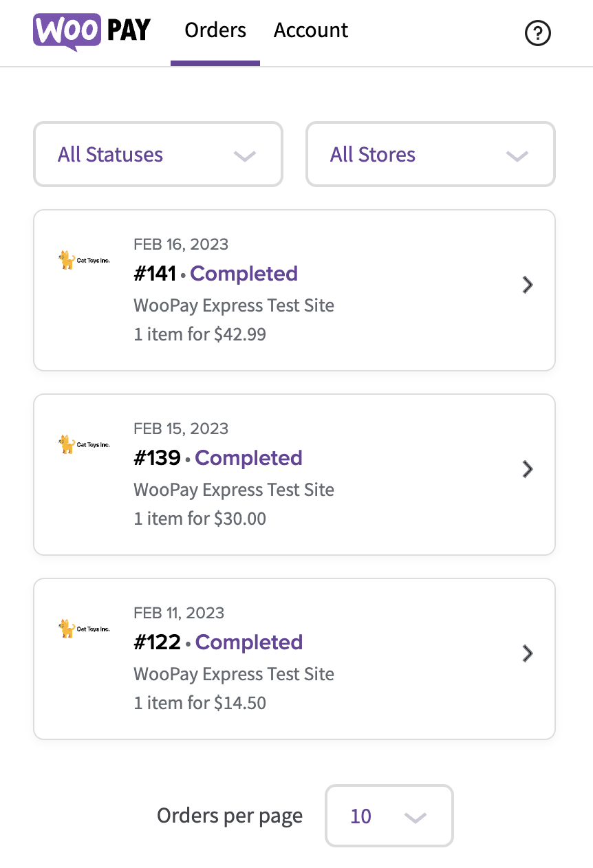
Task: Select the order totaling $30.00
Action: coord(200,519)
